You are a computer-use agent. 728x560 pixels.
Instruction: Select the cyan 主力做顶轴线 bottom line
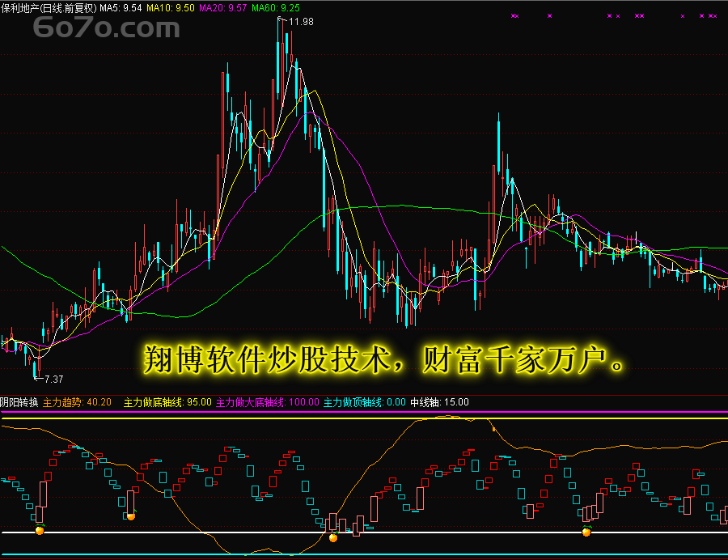point(364,554)
